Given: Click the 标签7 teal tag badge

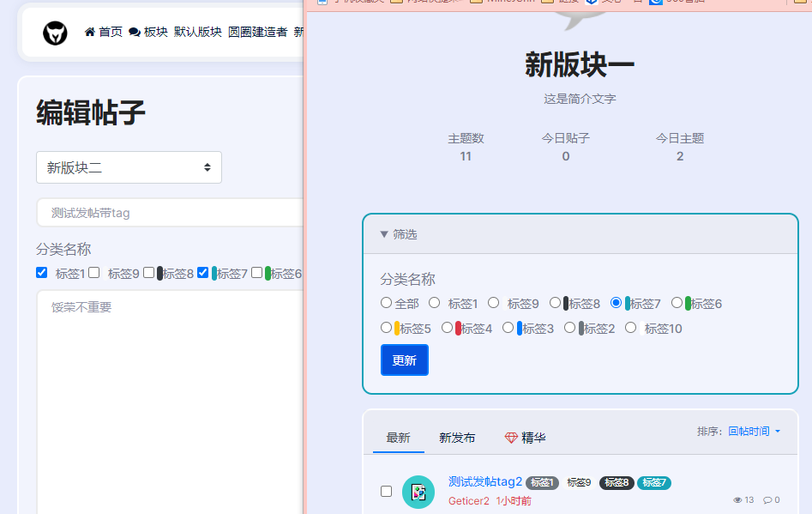Looking at the screenshot, I should (654, 482).
